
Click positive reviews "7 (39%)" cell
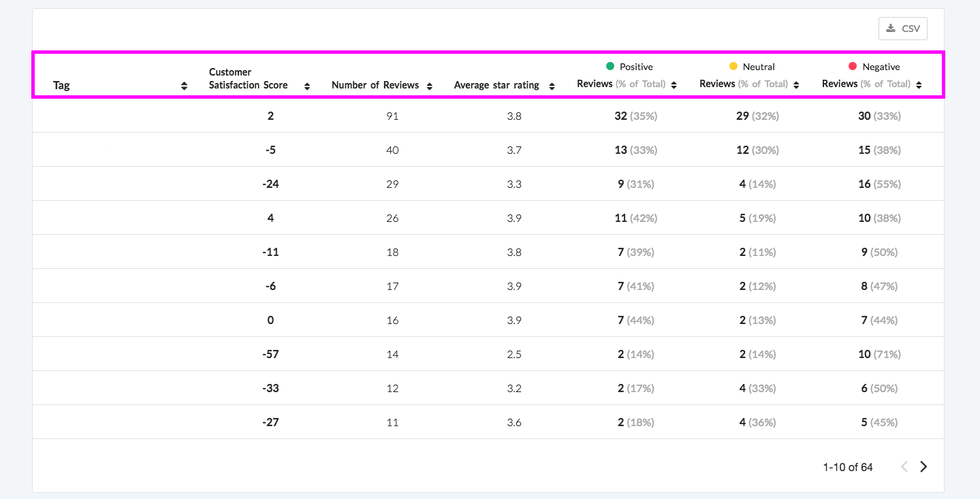pos(635,252)
